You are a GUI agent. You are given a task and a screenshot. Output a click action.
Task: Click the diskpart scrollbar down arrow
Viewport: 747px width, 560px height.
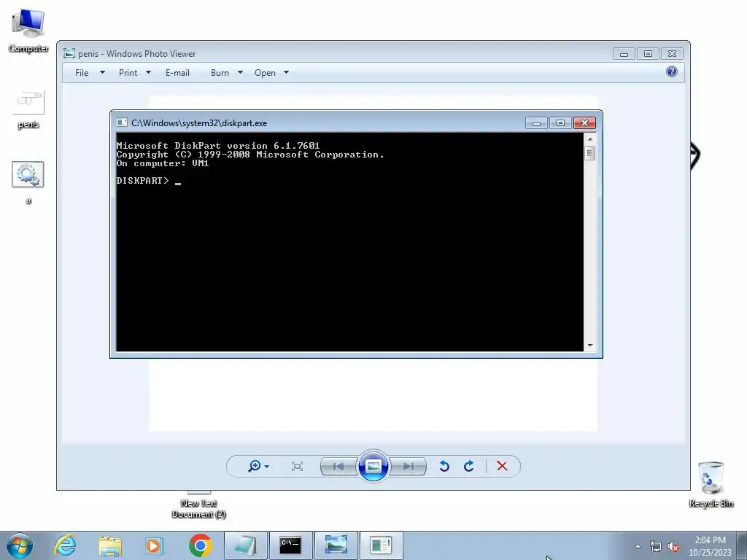(x=590, y=345)
